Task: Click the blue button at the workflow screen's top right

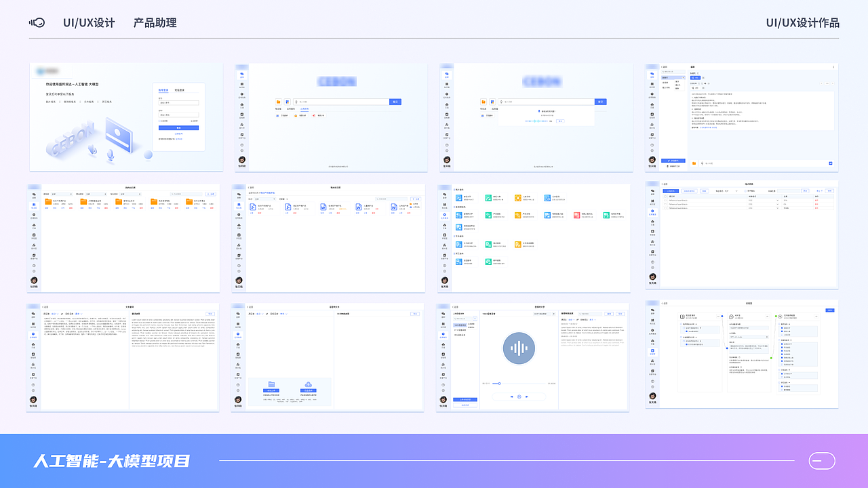Action: (830, 310)
